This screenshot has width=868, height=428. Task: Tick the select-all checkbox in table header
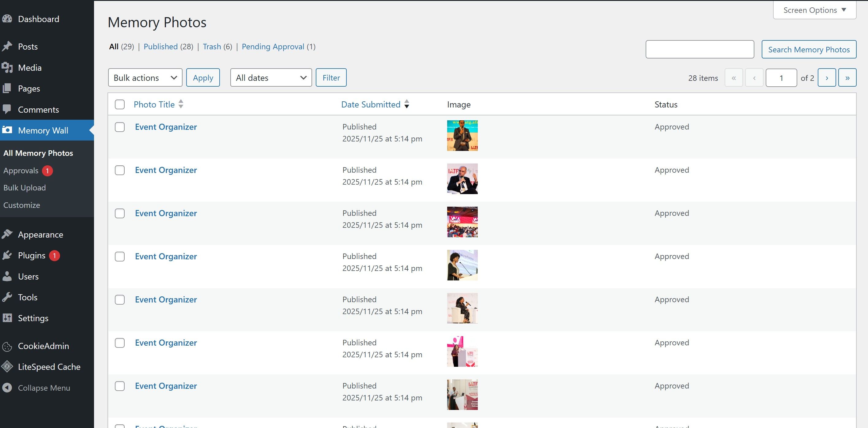pyautogui.click(x=120, y=104)
